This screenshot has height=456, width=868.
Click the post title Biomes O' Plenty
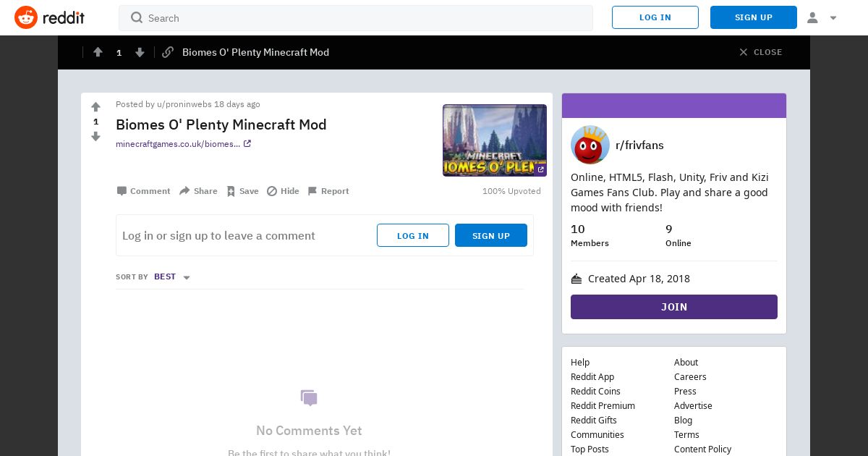tap(221, 124)
